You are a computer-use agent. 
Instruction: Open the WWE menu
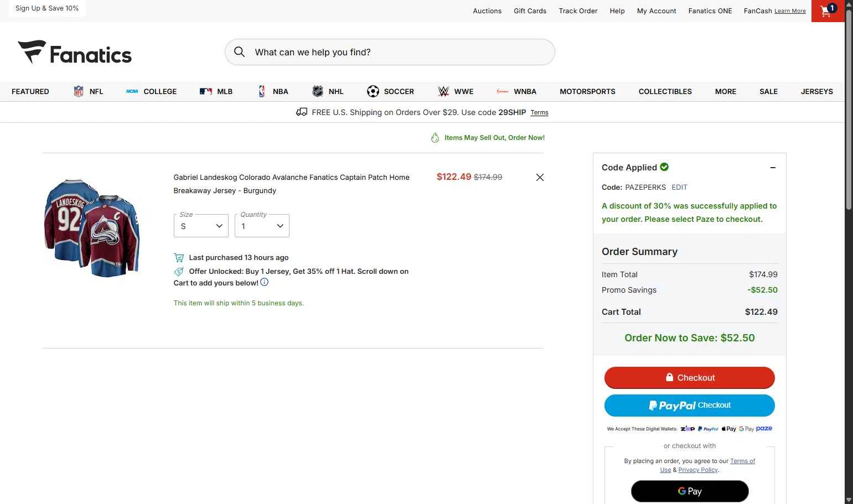[456, 91]
